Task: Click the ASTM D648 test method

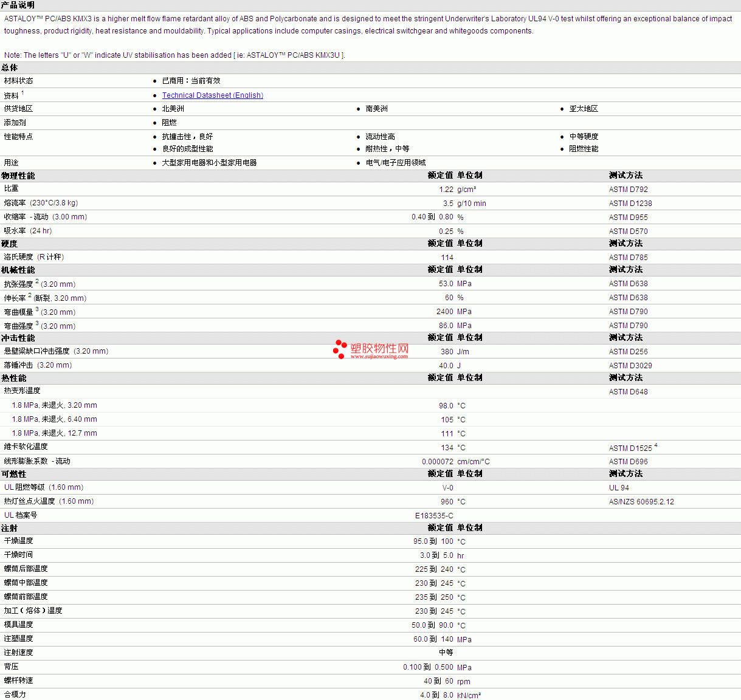Action: [x=629, y=392]
